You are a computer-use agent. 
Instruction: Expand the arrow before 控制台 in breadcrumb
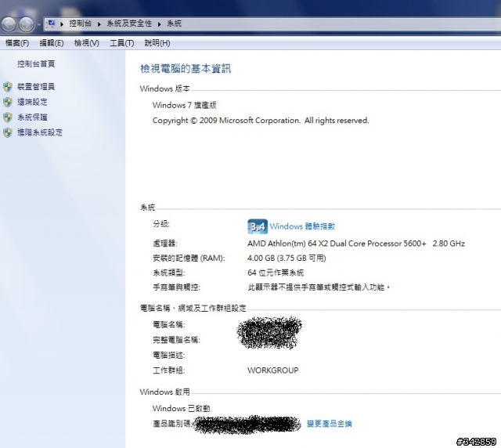coord(62,23)
